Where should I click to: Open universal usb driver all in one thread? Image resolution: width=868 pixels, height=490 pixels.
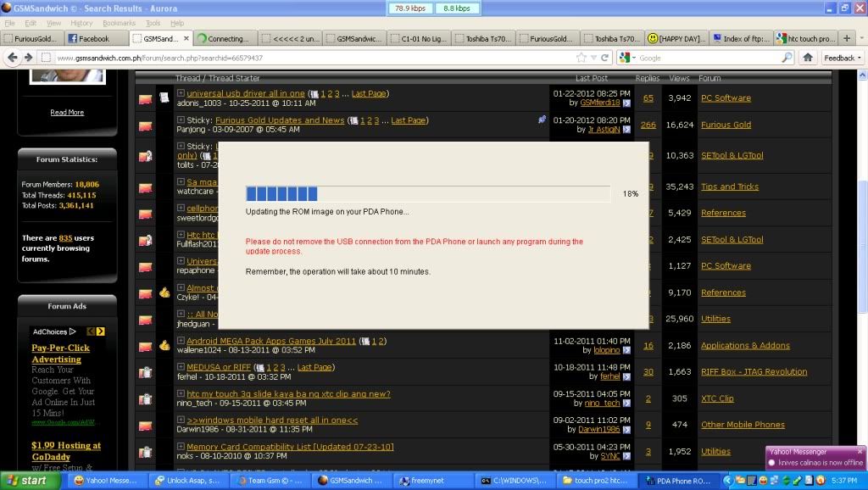(x=246, y=93)
